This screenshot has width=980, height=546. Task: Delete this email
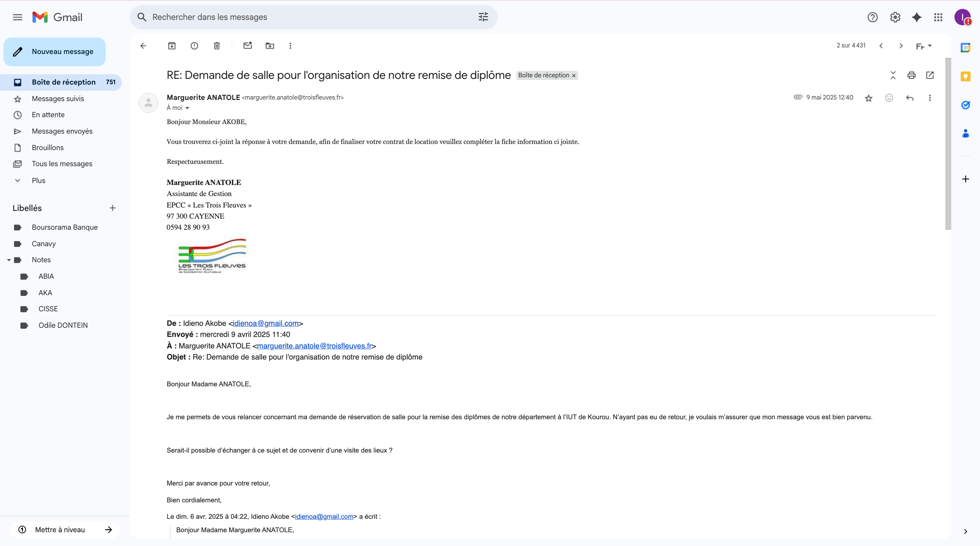coord(217,46)
